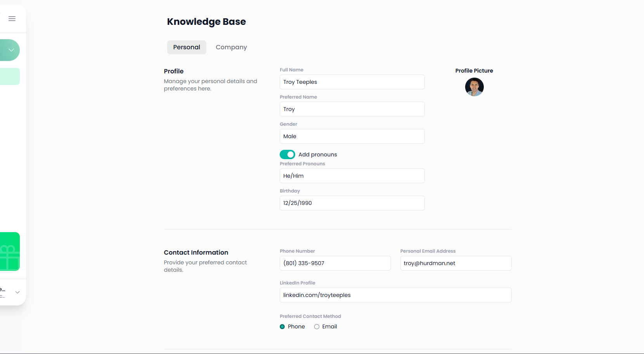
Task: Click the profile picture avatar
Action: coord(474,87)
